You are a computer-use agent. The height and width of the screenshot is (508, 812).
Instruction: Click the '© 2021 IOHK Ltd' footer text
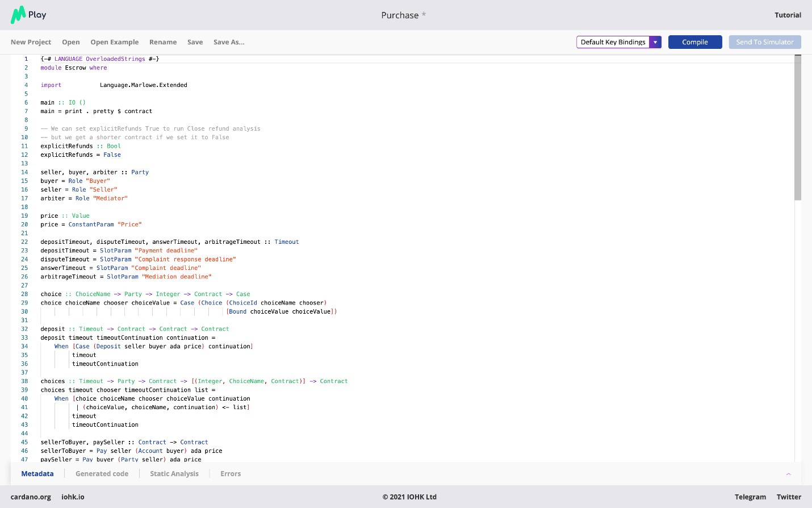point(409,497)
